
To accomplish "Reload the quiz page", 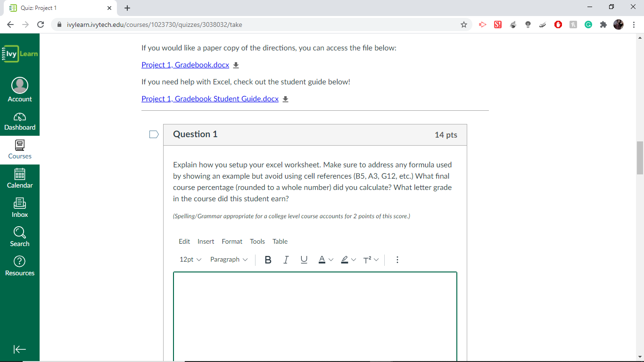I will 41,25.
